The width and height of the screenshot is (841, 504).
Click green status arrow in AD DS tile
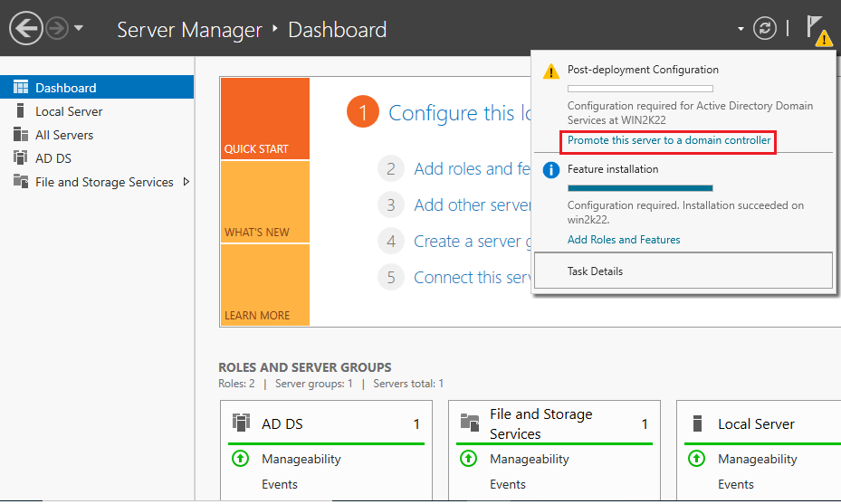pyautogui.click(x=240, y=459)
